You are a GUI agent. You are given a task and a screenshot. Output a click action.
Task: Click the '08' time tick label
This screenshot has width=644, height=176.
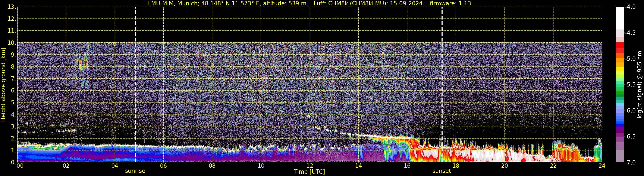tap(212, 166)
